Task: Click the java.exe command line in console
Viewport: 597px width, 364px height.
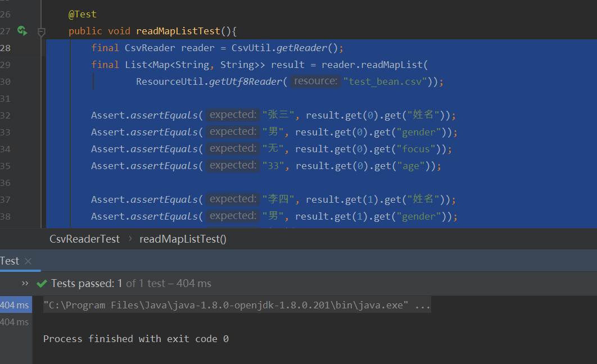Action: click(237, 305)
